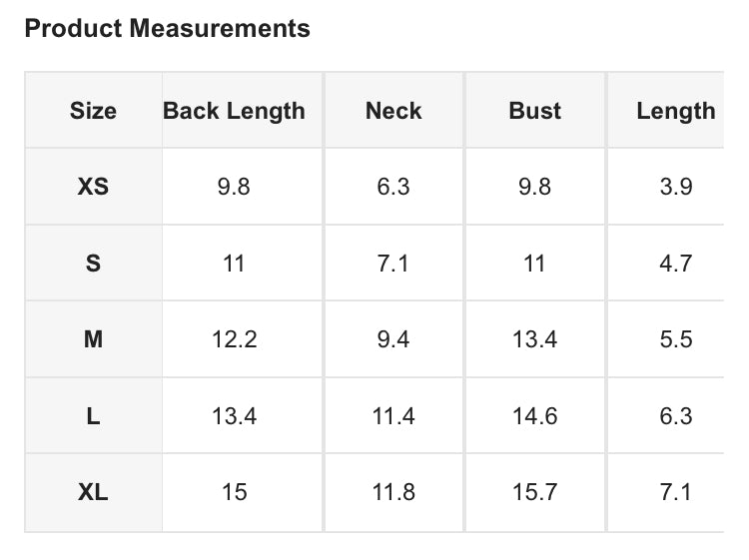Select the last Length column header
The image size is (749, 560).
click(x=676, y=111)
